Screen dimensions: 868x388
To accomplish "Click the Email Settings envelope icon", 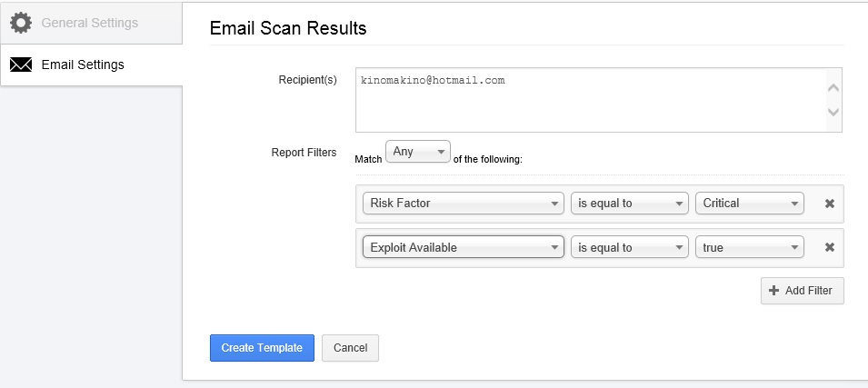I will click(21, 65).
